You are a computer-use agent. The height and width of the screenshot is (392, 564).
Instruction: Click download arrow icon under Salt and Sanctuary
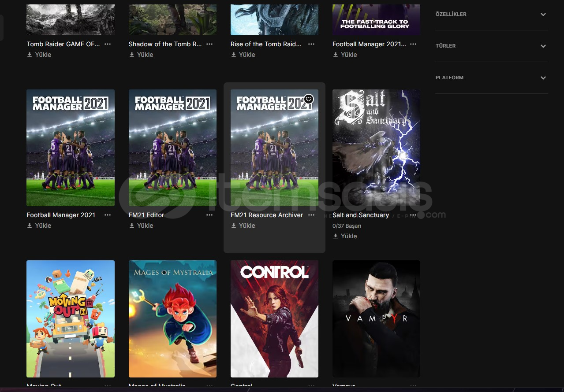tap(336, 236)
